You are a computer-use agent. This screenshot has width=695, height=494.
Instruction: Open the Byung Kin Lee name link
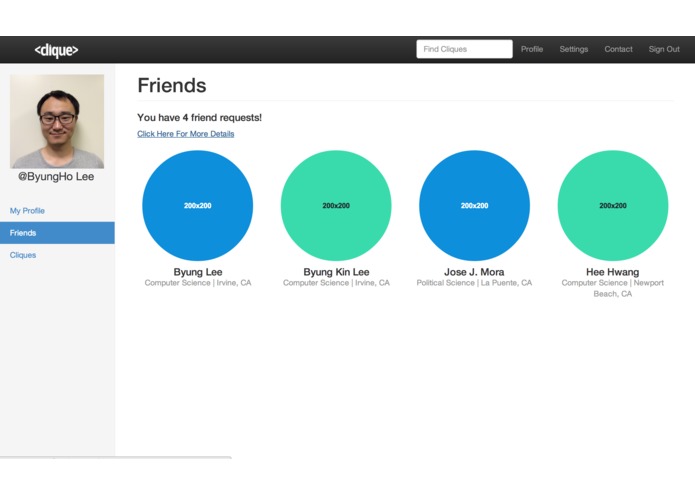coord(336,272)
